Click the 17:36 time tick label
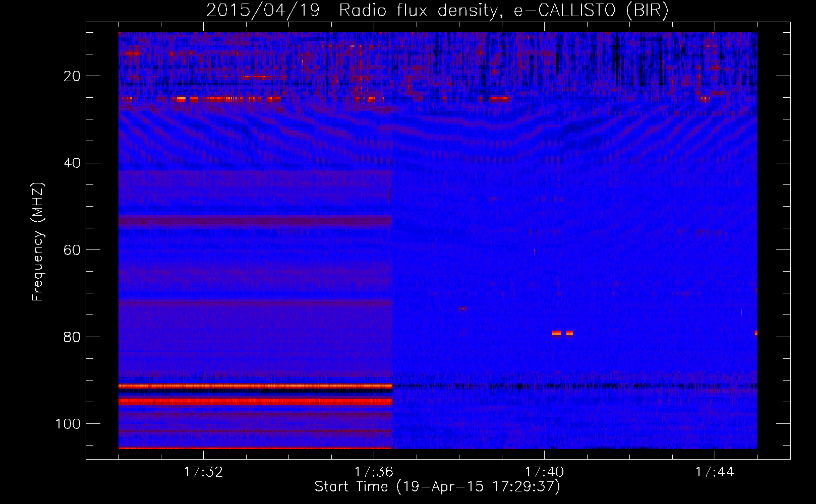816x504 pixels. [374, 472]
